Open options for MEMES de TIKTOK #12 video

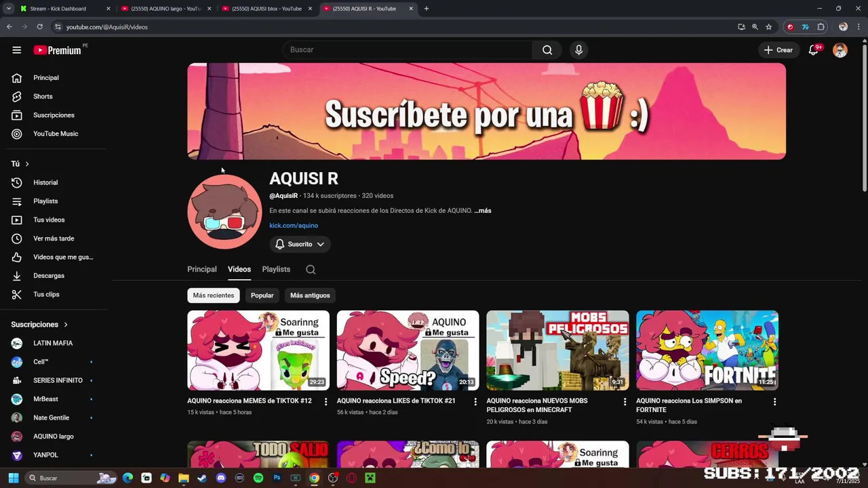click(x=325, y=402)
